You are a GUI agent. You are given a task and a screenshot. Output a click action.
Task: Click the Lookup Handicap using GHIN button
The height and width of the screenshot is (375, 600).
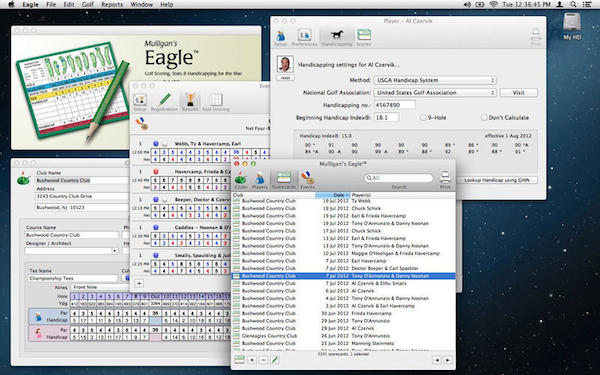[497, 180]
